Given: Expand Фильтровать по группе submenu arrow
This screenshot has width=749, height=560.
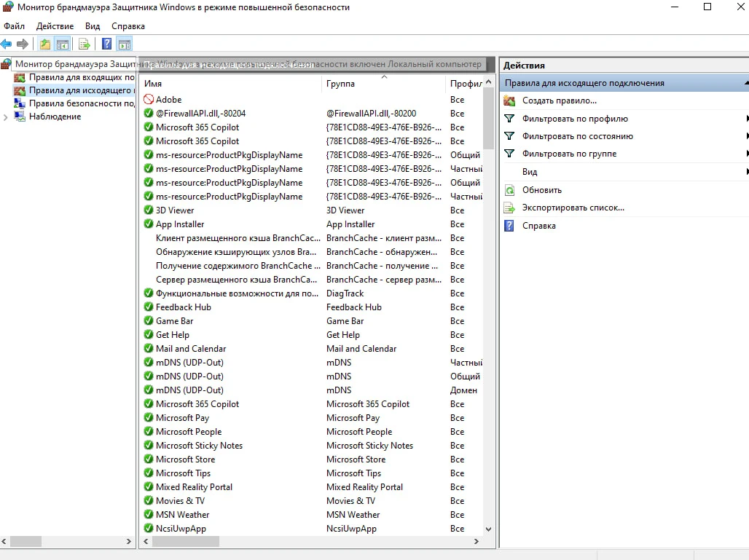Looking at the screenshot, I should [x=747, y=153].
